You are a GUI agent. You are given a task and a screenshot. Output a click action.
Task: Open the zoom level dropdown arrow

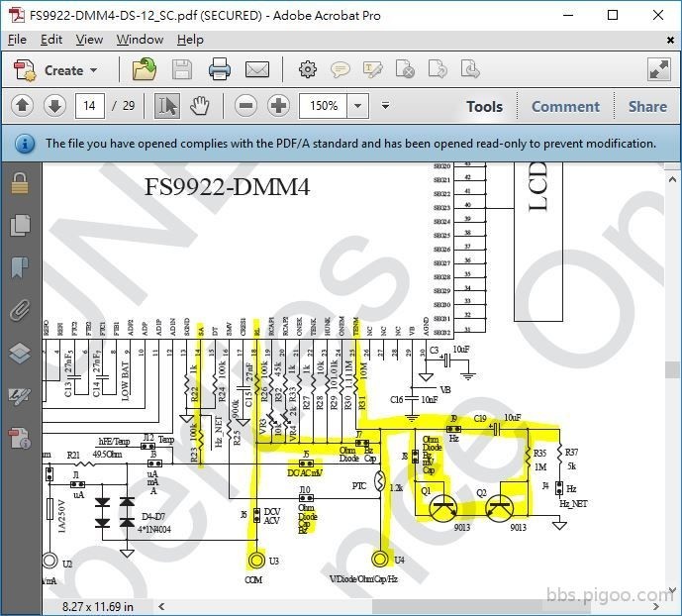(357, 106)
